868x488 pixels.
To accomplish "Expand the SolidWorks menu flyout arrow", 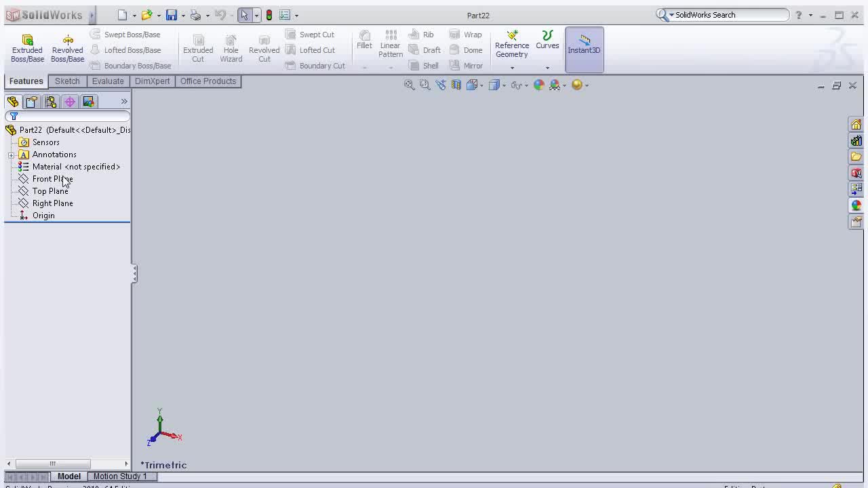I will tap(92, 15).
